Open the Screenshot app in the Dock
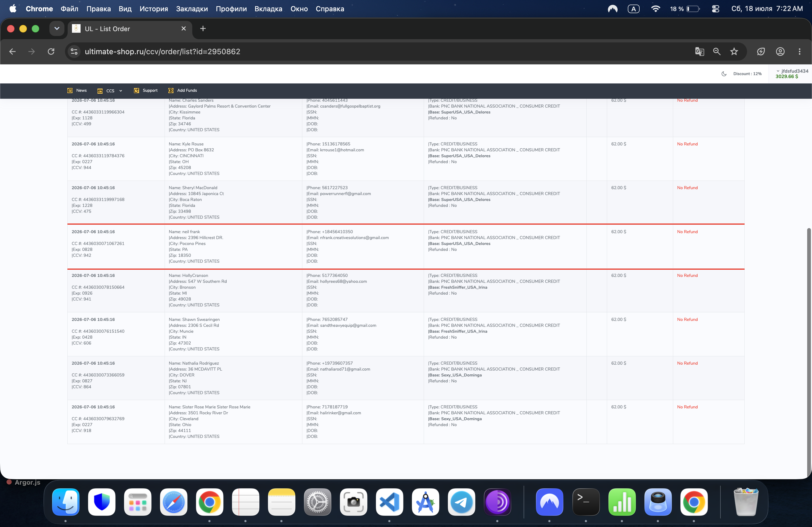Image resolution: width=812 pixels, height=527 pixels. click(x=353, y=502)
